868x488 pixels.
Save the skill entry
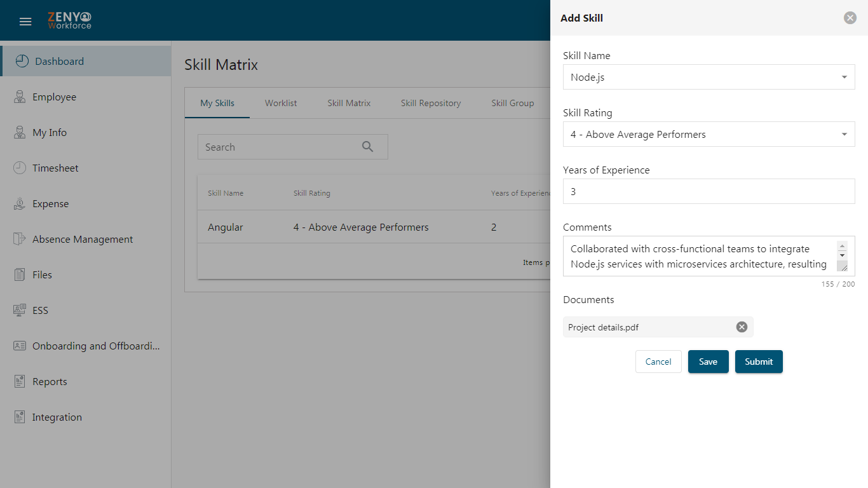pyautogui.click(x=708, y=362)
